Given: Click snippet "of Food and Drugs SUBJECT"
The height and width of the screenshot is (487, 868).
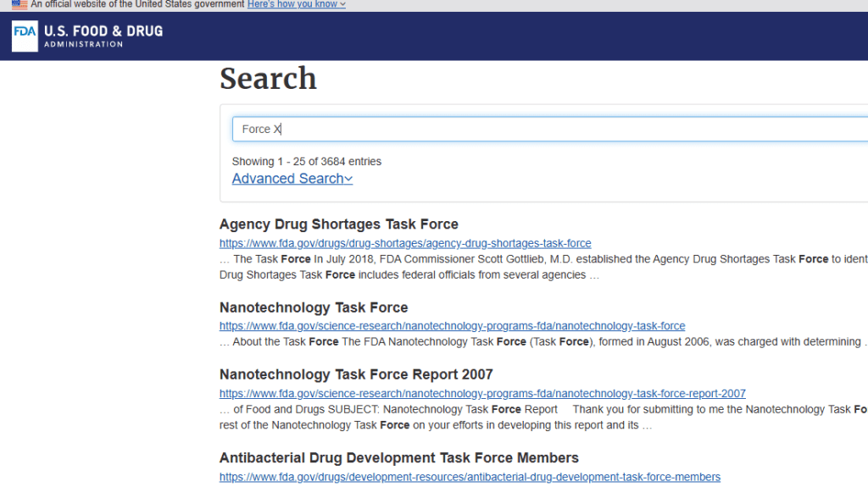Looking at the screenshot, I should point(543,418).
